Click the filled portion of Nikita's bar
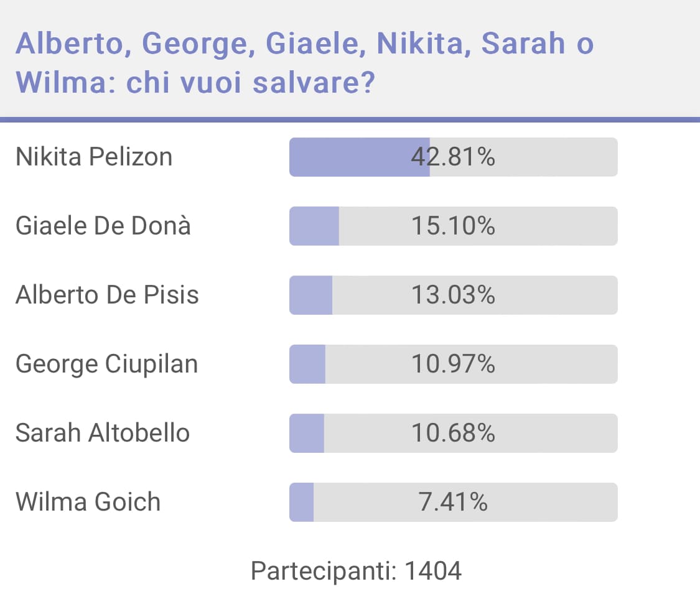700x594 pixels. coord(360,157)
